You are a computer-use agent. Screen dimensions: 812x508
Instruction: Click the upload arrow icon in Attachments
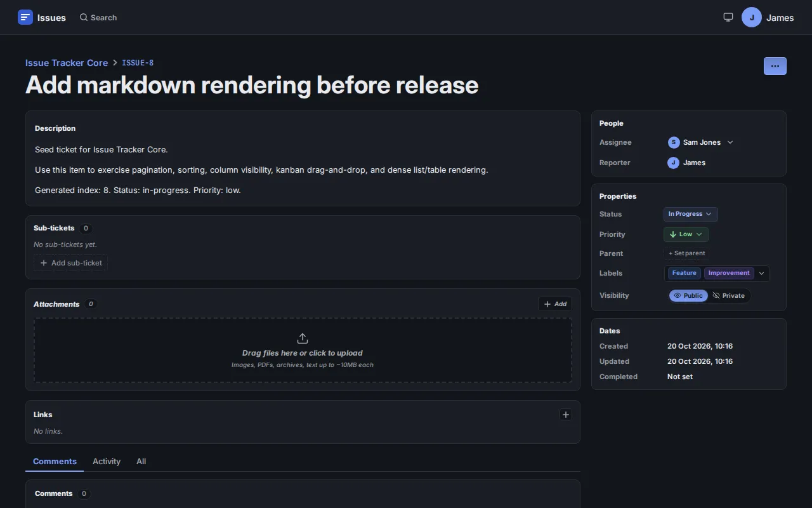(x=303, y=338)
